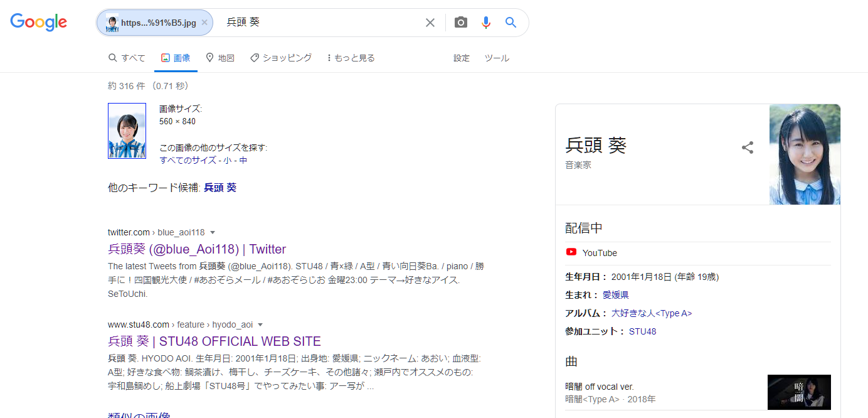
Task: Clear the search box text
Action: point(430,23)
